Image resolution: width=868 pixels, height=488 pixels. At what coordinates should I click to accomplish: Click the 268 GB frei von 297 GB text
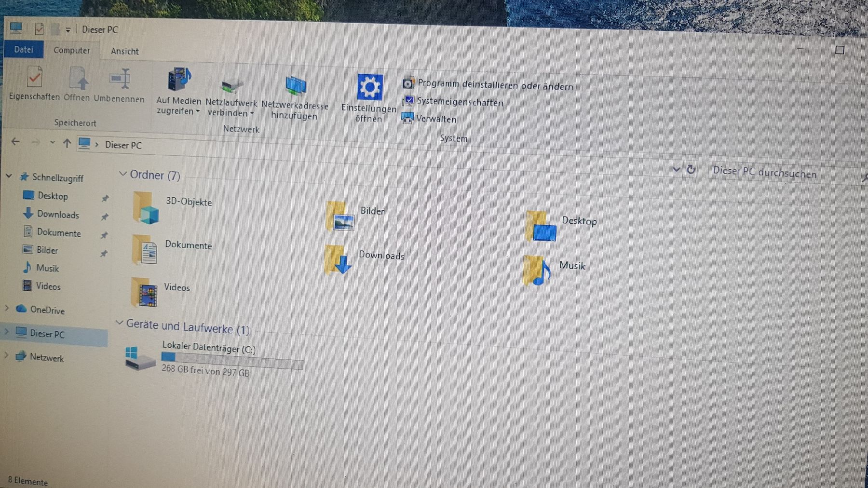(x=205, y=371)
